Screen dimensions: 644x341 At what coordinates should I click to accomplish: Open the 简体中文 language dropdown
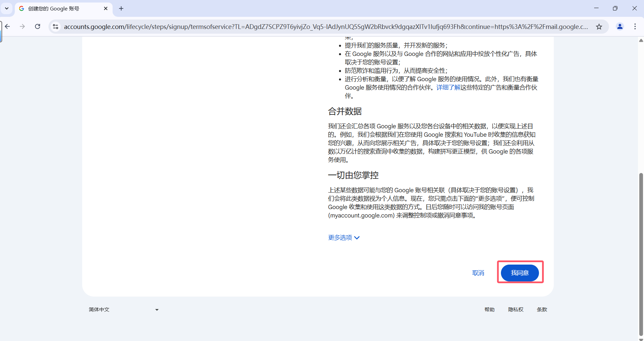(124, 310)
